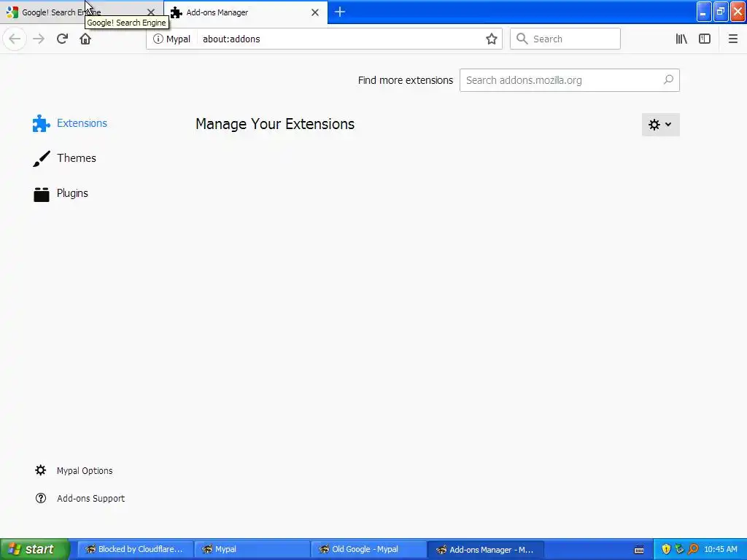Expand the gear tools dropdown for extensions
Image resolution: width=747 pixels, height=560 pixels.
[660, 125]
